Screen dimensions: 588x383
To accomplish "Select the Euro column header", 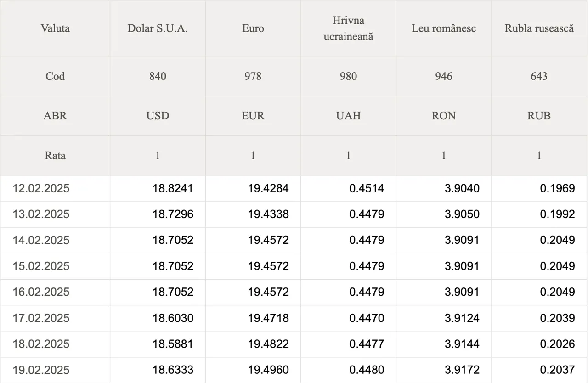I will tap(253, 28).
